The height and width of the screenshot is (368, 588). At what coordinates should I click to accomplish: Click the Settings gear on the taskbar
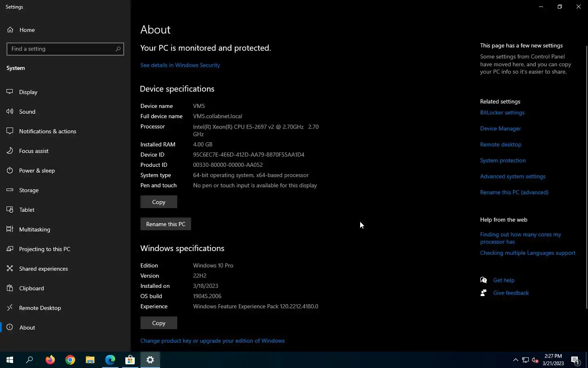150,360
